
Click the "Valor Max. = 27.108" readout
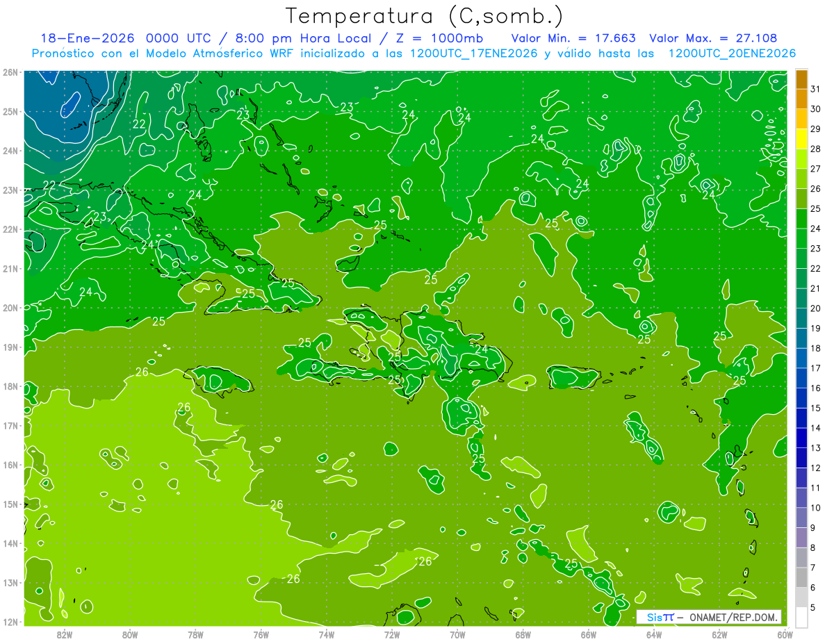(713, 38)
